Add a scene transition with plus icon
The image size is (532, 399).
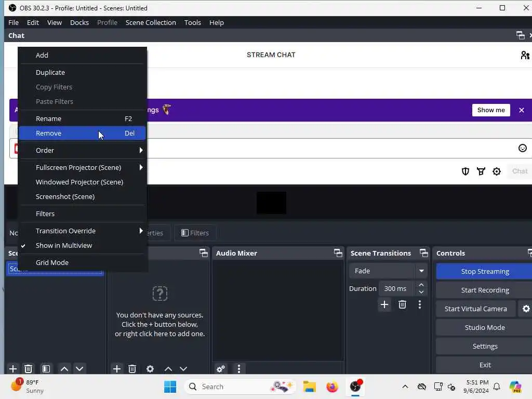pyautogui.click(x=384, y=304)
